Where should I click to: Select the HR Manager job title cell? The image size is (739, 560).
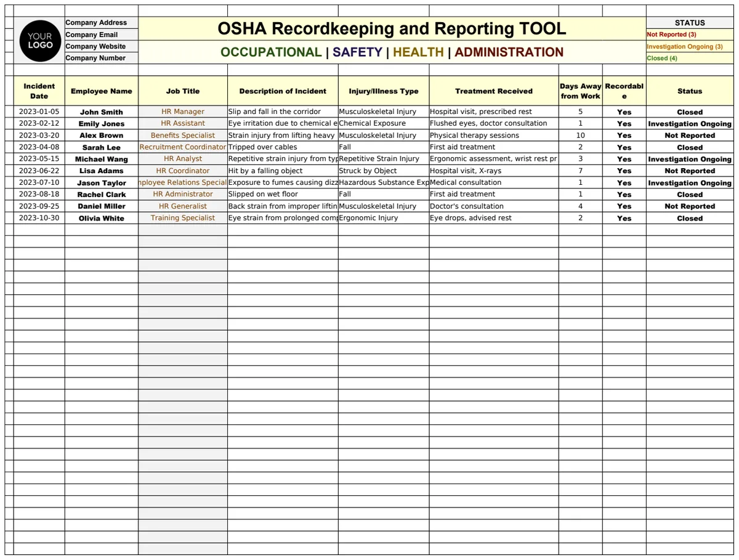click(183, 112)
